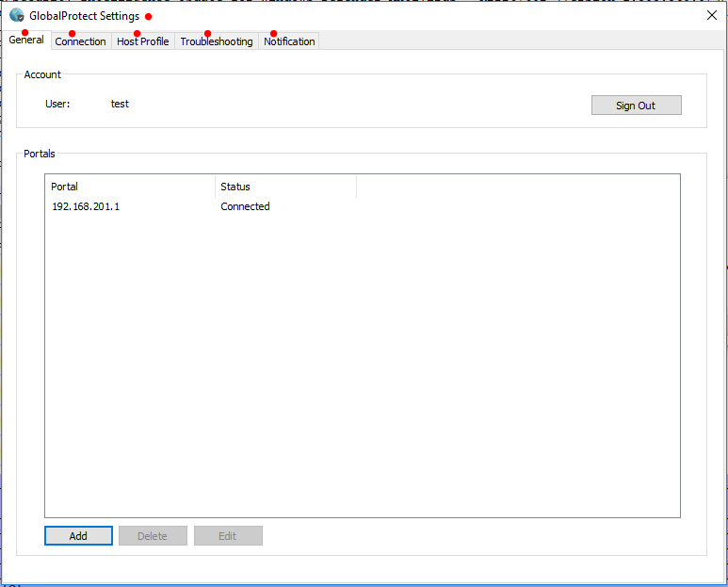Open the Connection tab
This screenshot has height=587, width=728.
80,41
